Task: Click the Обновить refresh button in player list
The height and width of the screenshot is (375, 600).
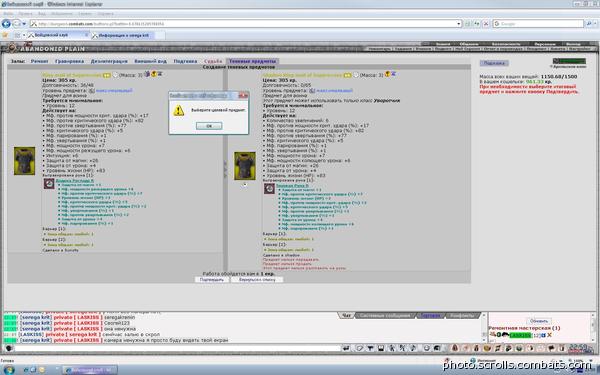Action: click(x=539, y=321)
